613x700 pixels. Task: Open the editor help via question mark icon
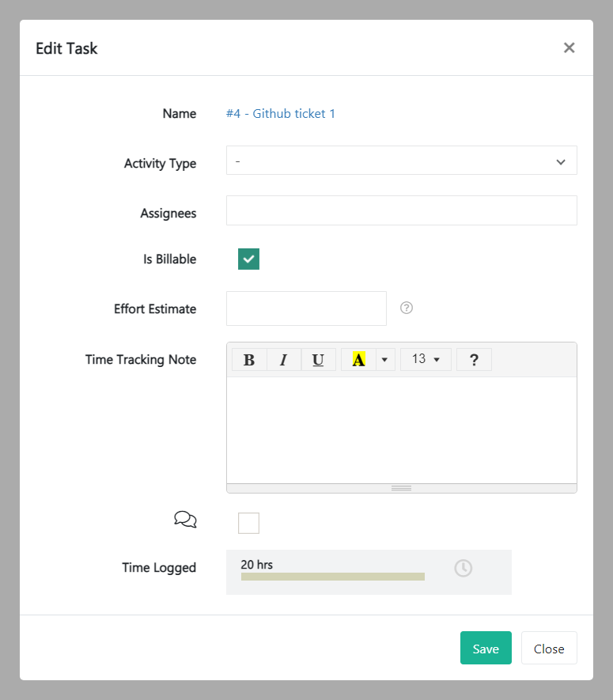(x=474, y=359)
